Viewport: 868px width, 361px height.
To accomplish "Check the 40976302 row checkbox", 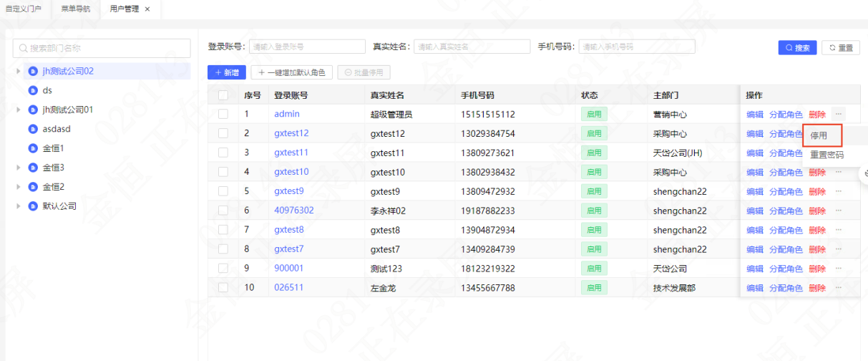I will tap(223, 211).
